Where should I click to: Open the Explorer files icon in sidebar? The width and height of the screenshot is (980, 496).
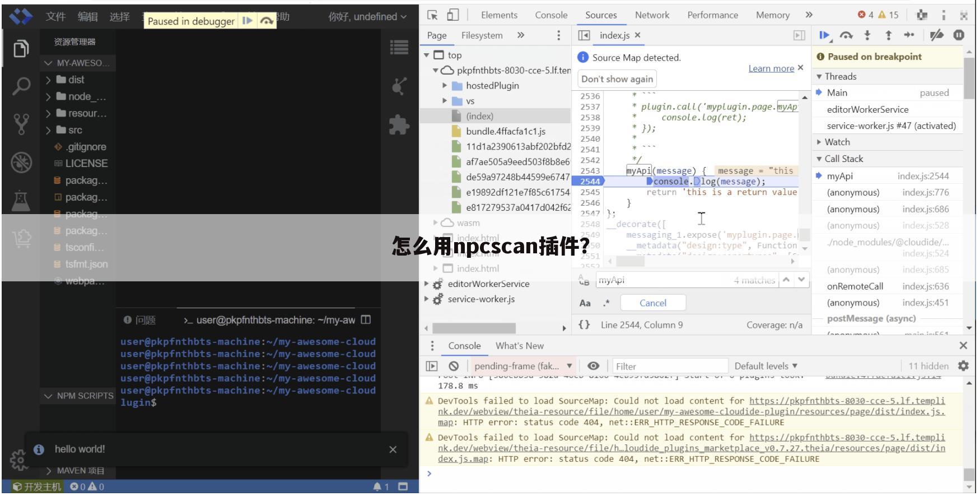click(21, 49)
